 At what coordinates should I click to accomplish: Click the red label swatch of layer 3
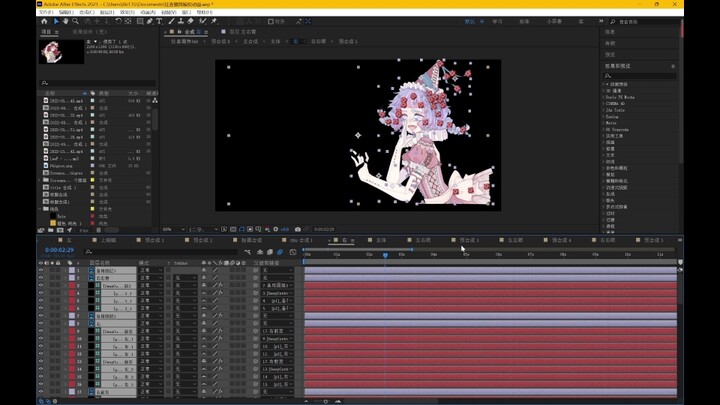[x=72, y=286]
